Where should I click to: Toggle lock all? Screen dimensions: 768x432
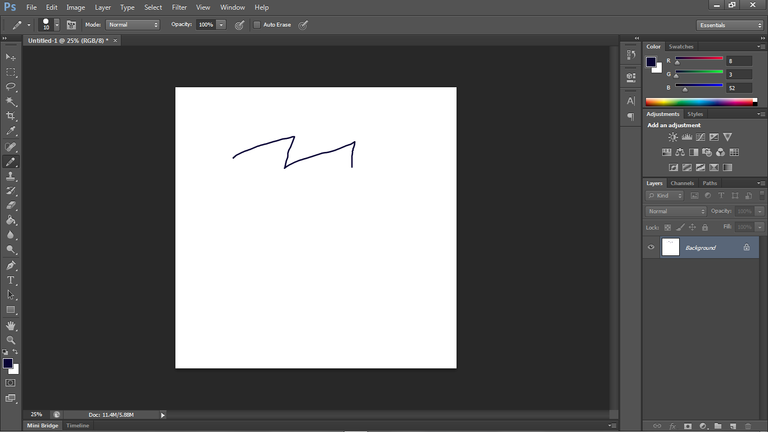705,227
